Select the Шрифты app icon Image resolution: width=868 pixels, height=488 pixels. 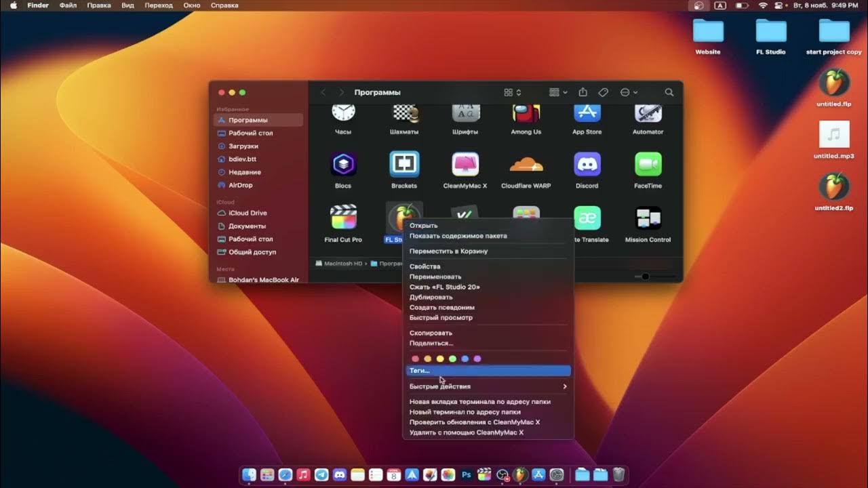pyautogui.click(x=465, y=114)
